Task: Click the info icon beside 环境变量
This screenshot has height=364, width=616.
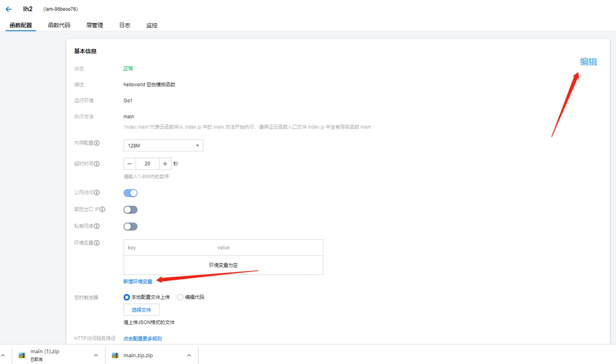Action: pos(97,243)
